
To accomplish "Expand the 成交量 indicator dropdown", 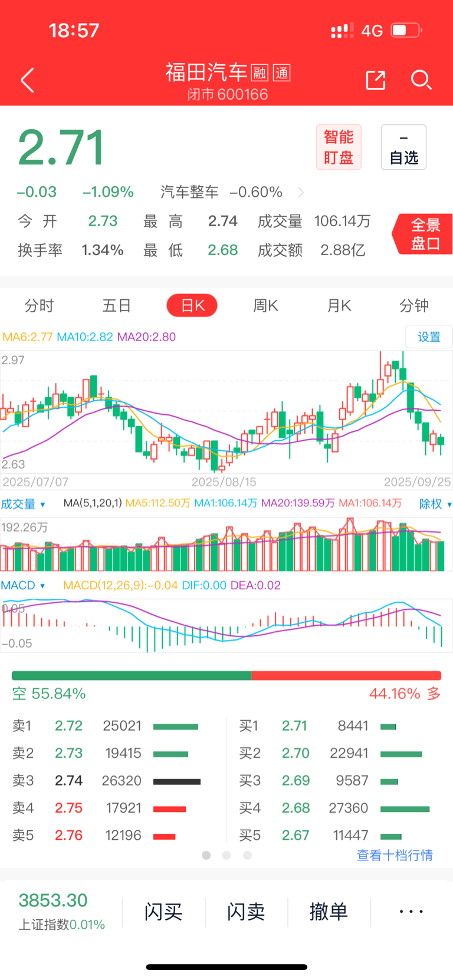I will pos(23,504).
